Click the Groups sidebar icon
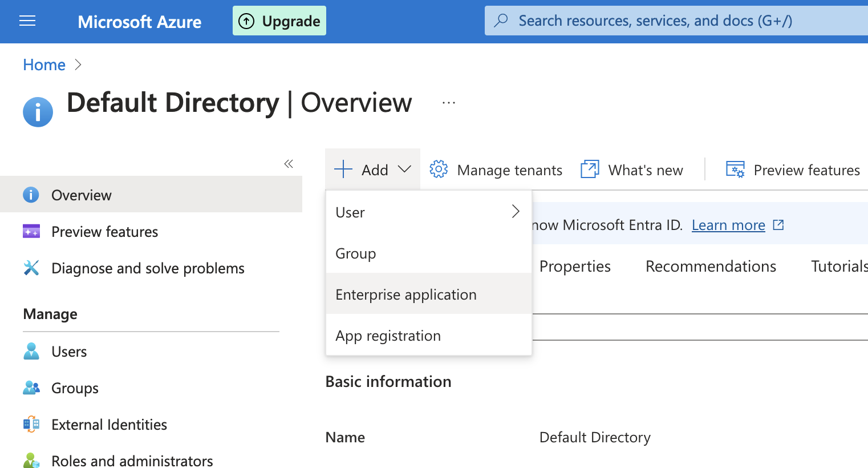Screen dimensions: 868x468 click(x=31, y=388)
